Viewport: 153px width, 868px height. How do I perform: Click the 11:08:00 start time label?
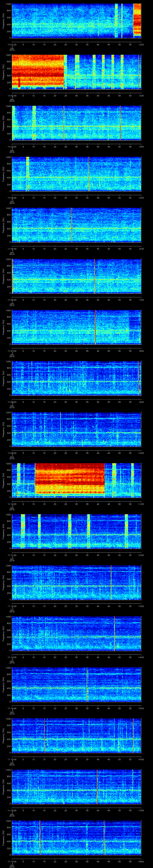12,402
